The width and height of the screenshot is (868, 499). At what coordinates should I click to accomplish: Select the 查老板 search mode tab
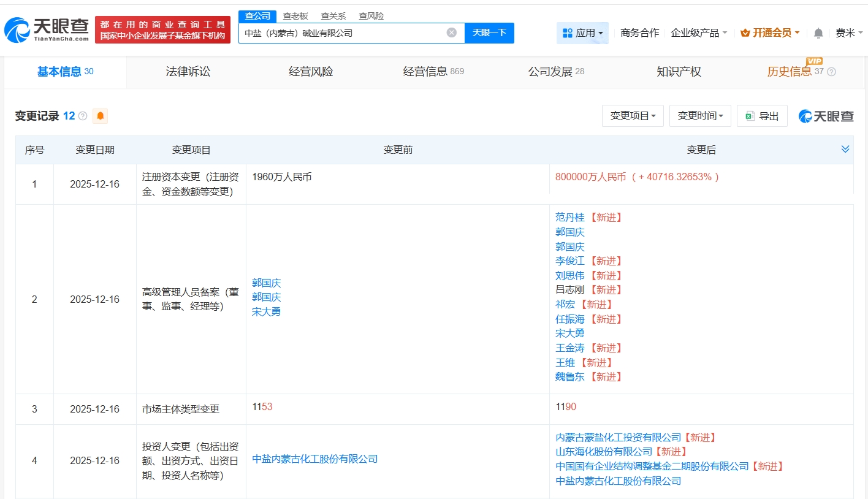click(x=295, y=16)
